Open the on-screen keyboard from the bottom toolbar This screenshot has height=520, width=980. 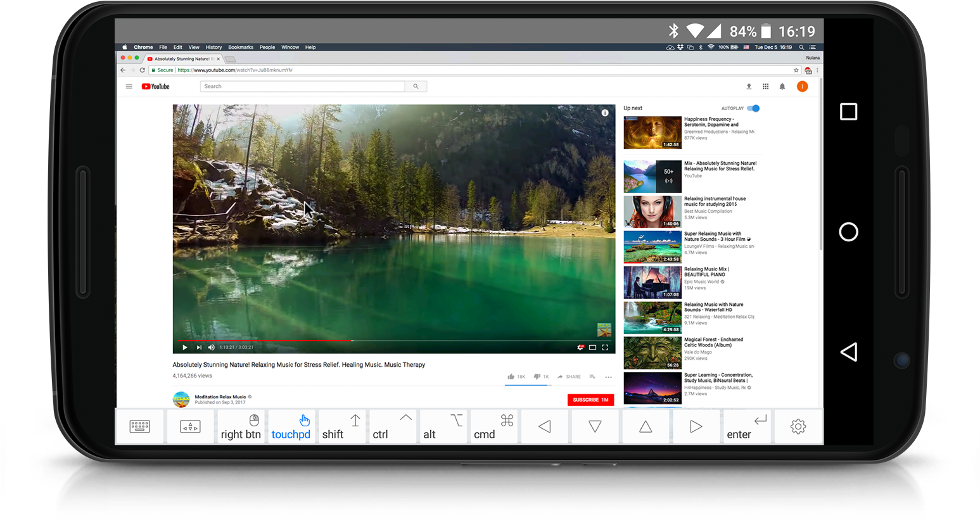click(140, 426)
